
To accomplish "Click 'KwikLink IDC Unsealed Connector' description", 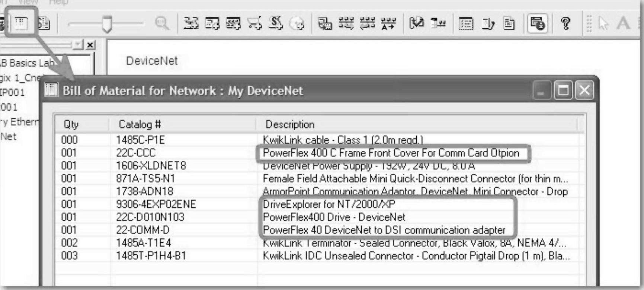I will (416, 256).
